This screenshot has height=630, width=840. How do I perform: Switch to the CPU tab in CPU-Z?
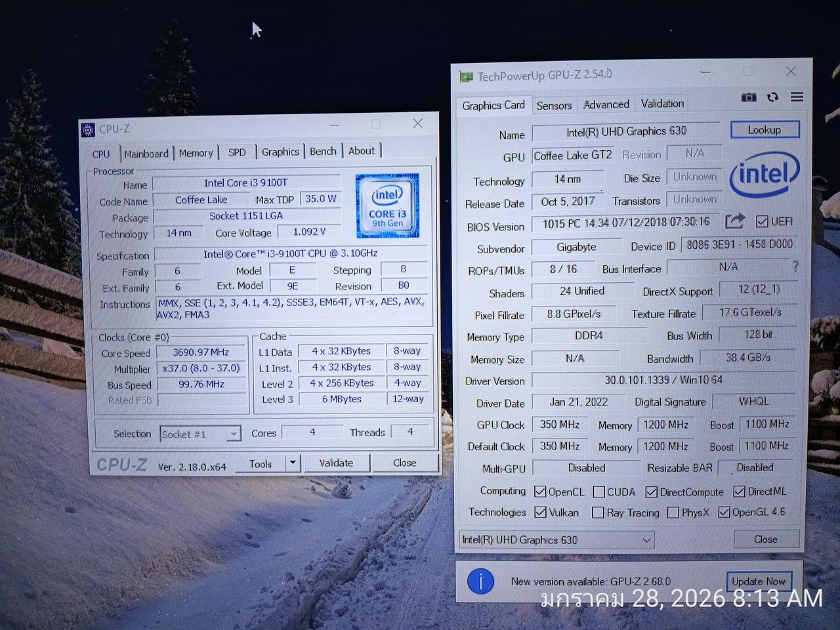(101, 154)
